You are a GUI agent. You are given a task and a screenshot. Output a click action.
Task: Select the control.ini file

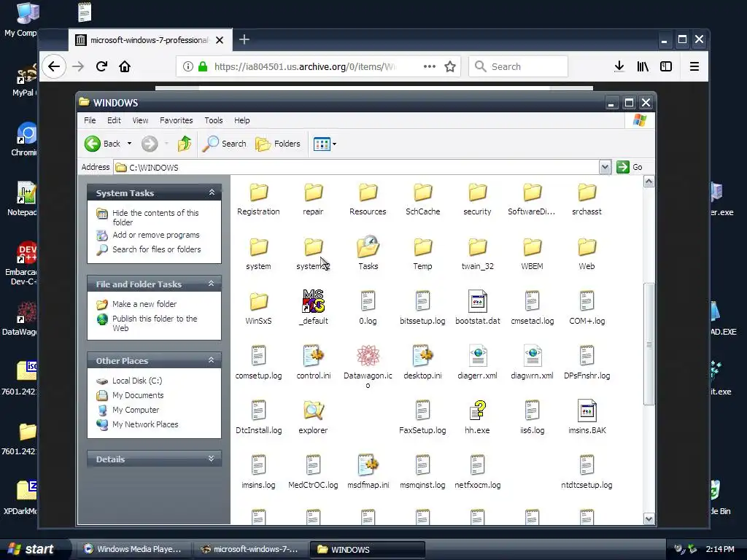tap(313, 362)
